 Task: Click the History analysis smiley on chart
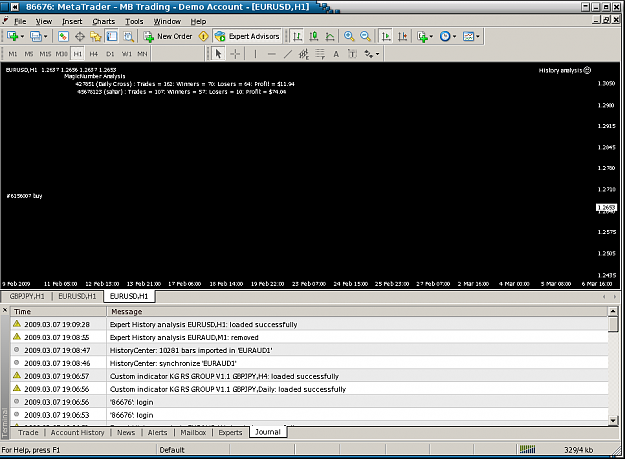[x=587, y=71]
